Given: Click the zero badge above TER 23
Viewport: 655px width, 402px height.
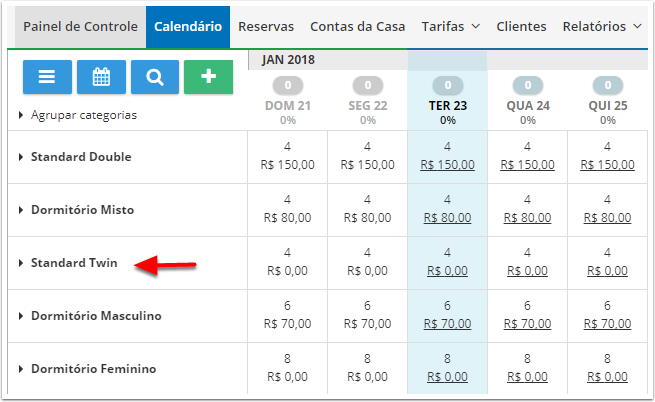Looking at the screenshot, I should point(447,86).
